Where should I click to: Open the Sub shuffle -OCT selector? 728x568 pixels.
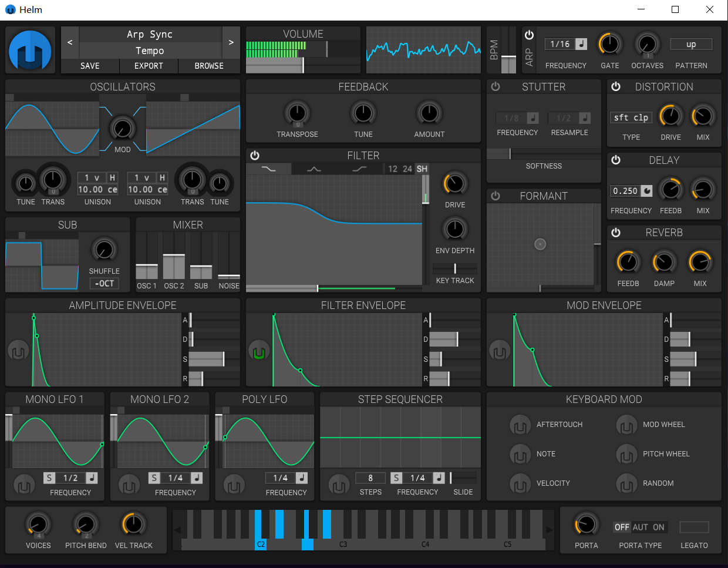(104, 284)
